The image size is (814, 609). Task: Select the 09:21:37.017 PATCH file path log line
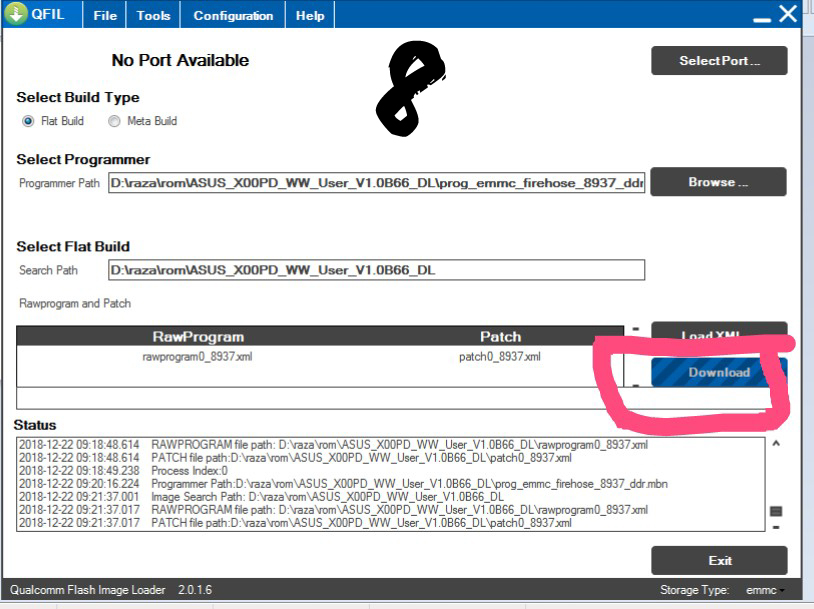[295, 523]
